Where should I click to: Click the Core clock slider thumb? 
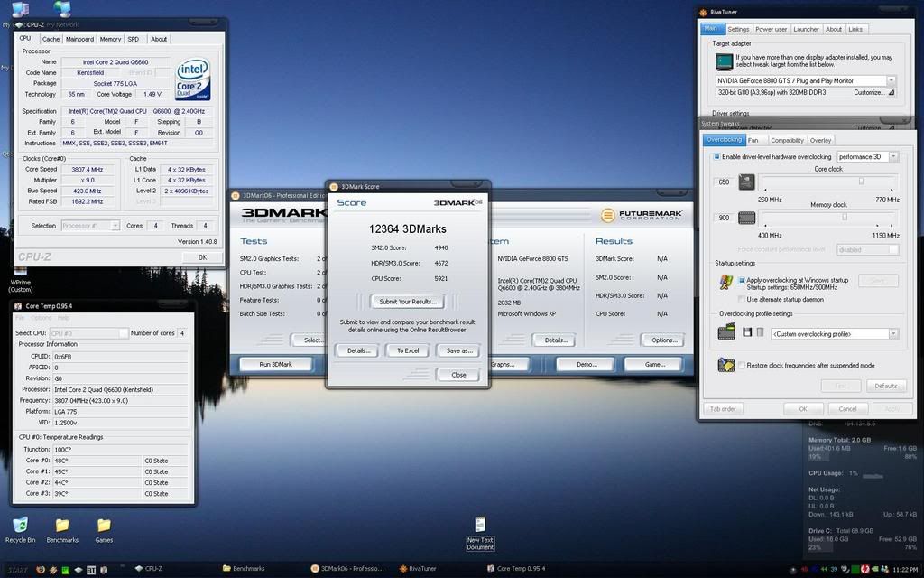pos(861,181)
